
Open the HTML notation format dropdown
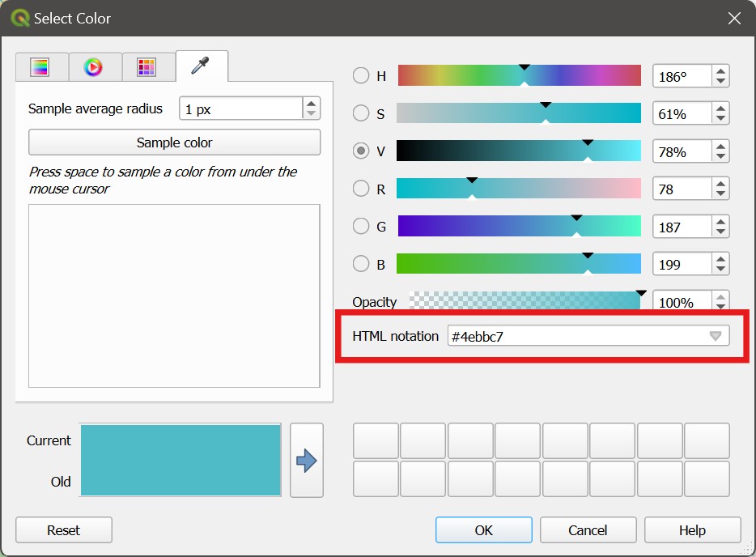pos(716,336)
